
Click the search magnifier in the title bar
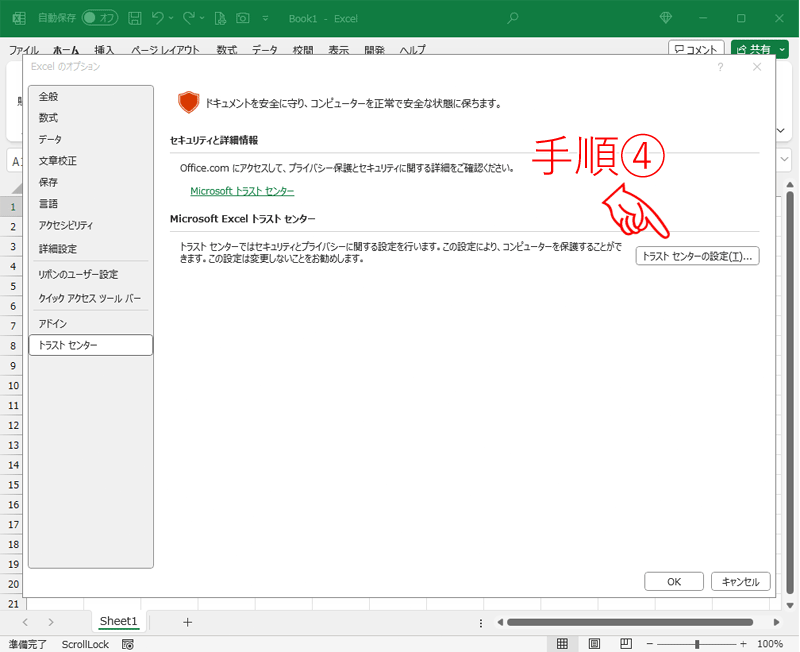pyautogui.click(x=512, y=18)
